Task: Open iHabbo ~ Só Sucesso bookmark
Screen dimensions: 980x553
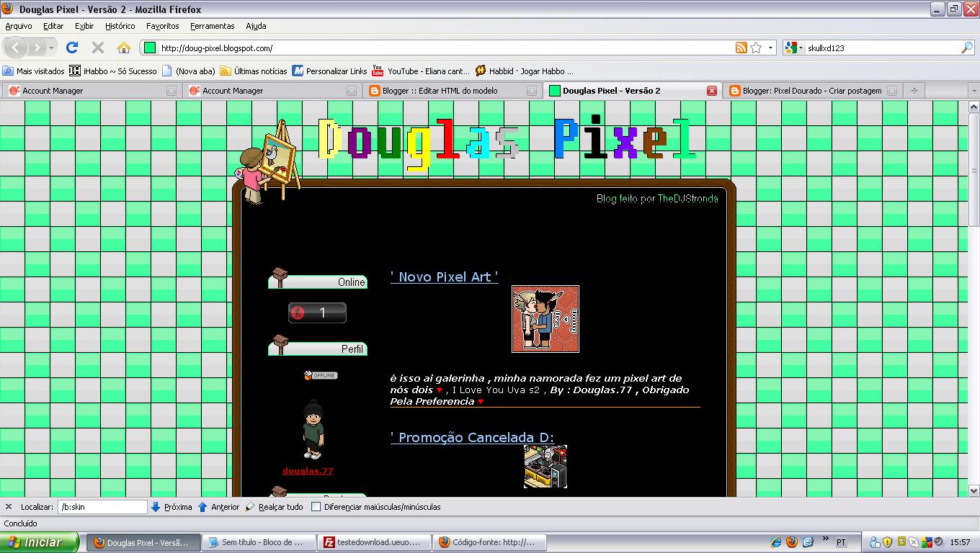Action: click(x=113, y=71)
